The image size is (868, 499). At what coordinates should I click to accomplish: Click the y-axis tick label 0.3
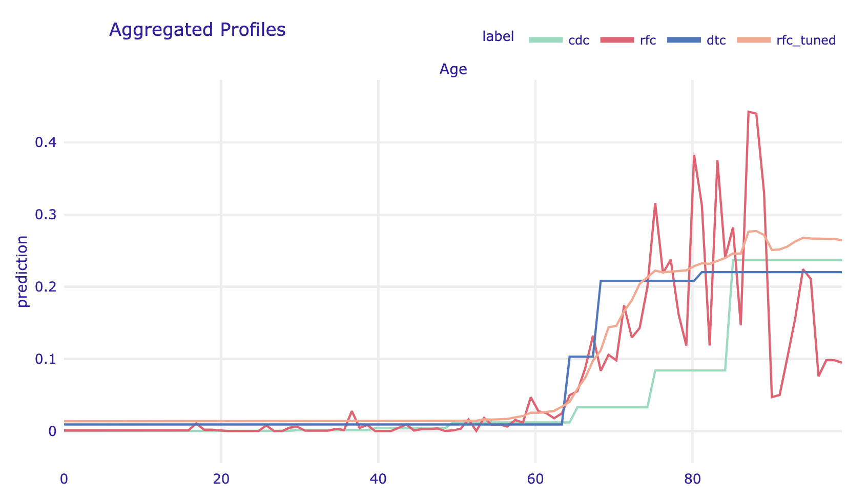pyautogui.click(x=45, y=215)
